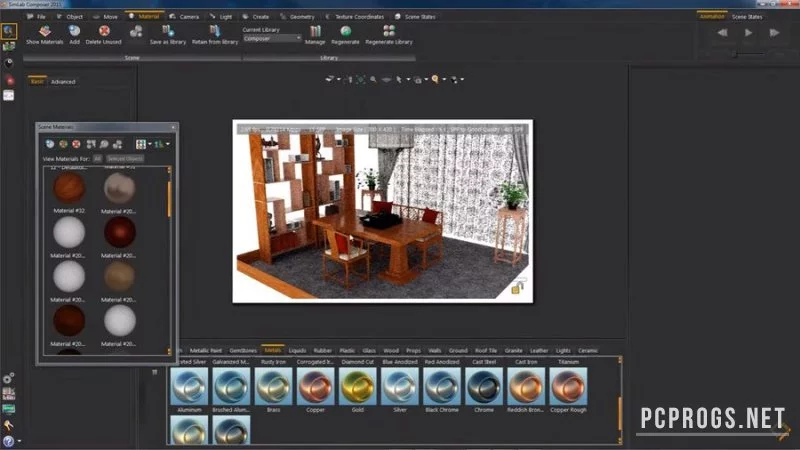800x450 pixels.
Task: Open the Current Library Composer dropdown
Action: (271, 38)
